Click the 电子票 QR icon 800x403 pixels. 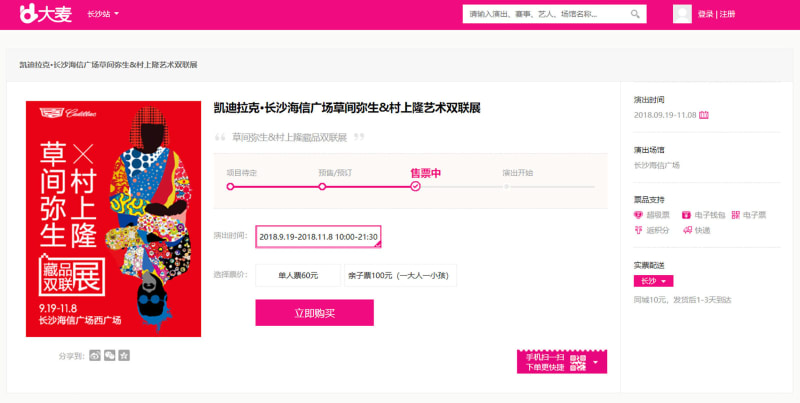(735, 215)
